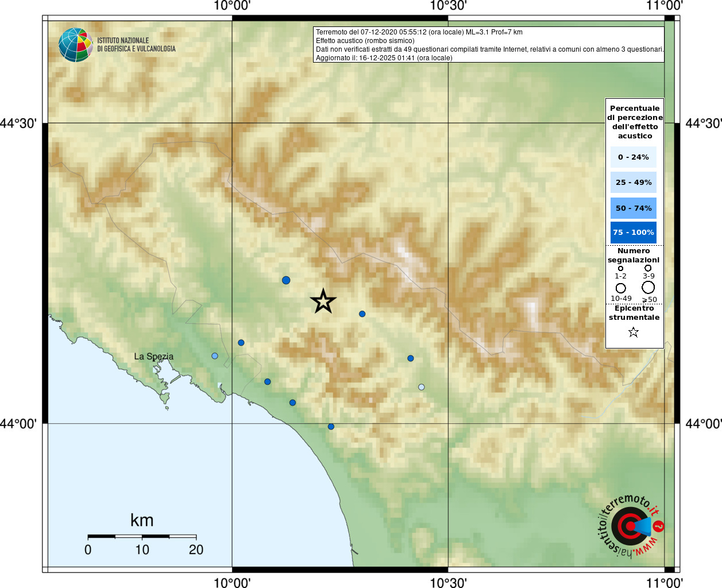Click the epicenter star marker on map
The image size is (722, 588).
[x=323, y=301]
